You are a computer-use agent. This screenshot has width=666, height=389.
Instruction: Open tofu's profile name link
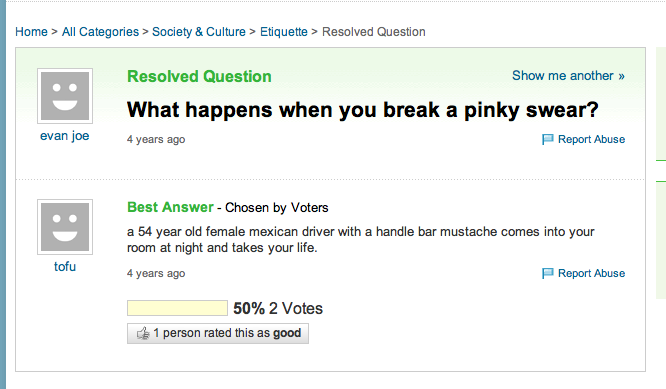tap(65, 267)
